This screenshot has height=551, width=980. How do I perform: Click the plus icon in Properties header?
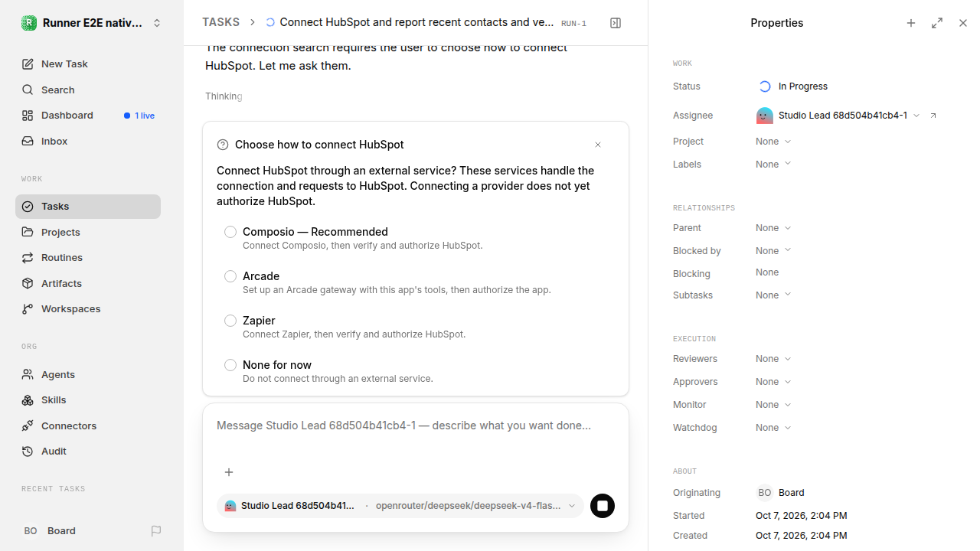click(x=911, y=23)
